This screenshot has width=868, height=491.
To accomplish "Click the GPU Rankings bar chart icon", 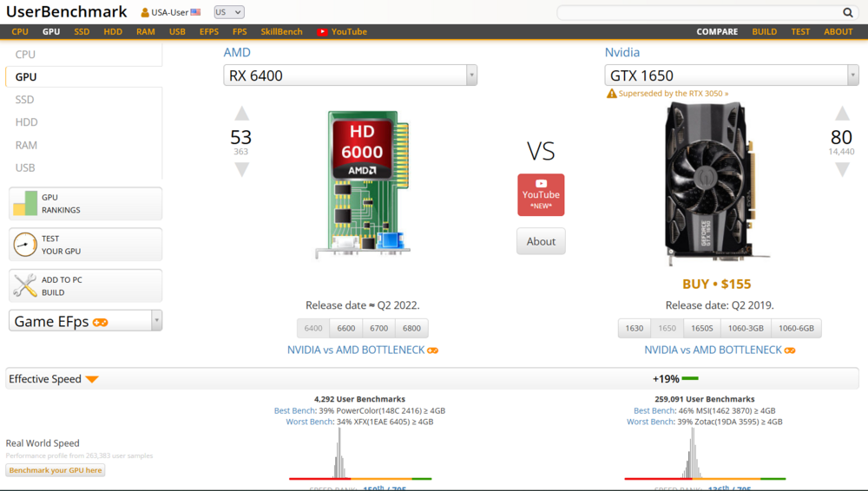I will click(x=25, y=203).
